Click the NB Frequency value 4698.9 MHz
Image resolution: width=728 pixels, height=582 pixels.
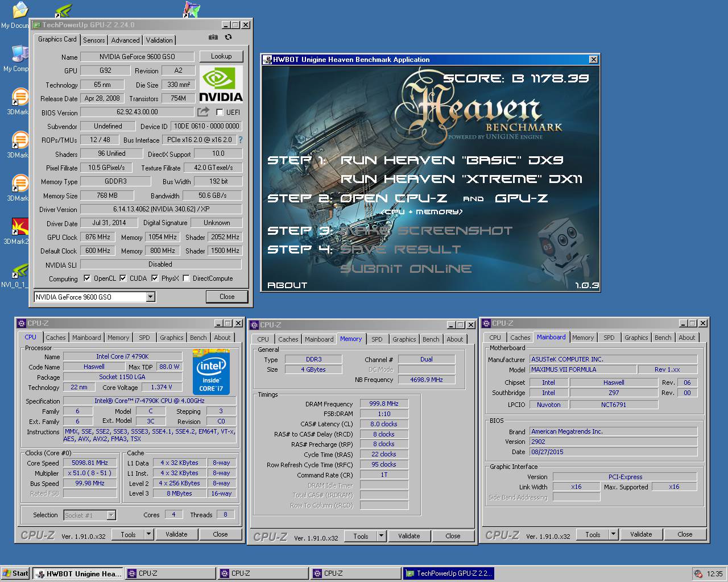(x=427, y=380)
